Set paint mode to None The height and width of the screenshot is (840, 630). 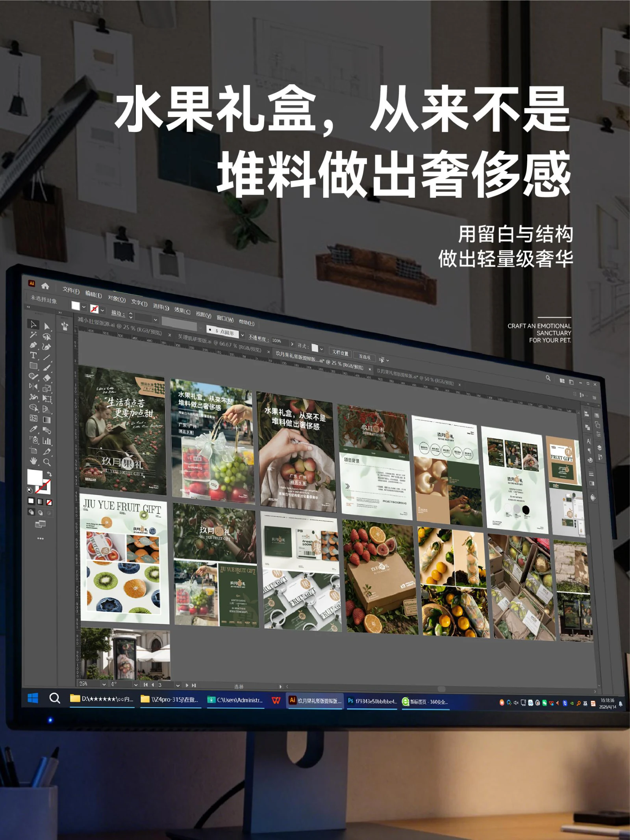point(49,503)
